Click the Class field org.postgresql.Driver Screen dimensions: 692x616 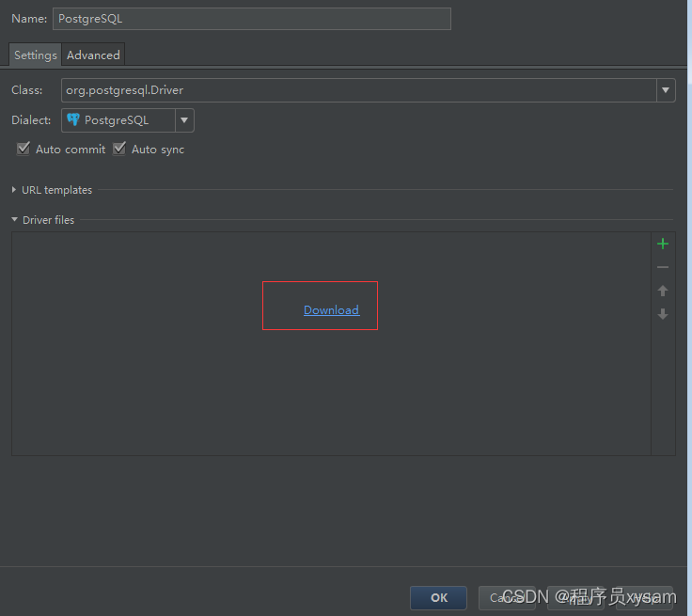(x=359, y=90)
